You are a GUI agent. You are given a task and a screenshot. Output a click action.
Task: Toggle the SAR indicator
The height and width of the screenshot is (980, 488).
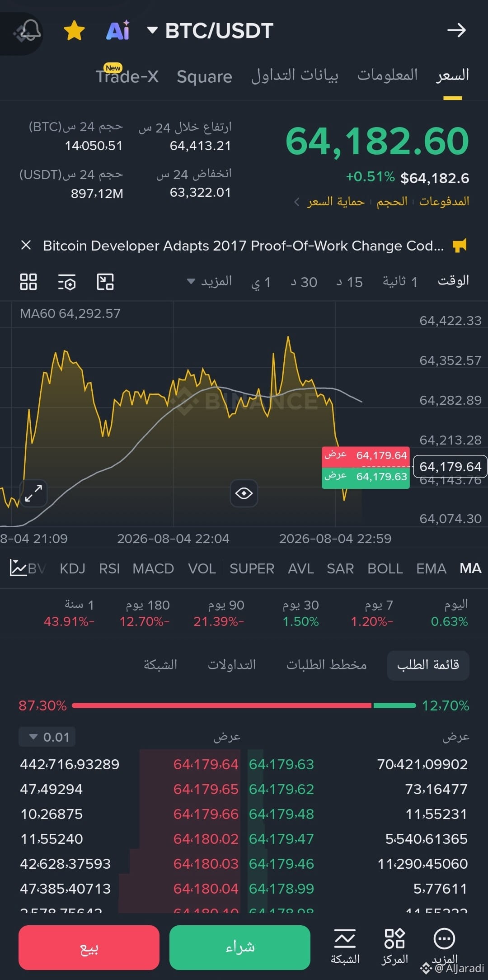pos(340,568)
